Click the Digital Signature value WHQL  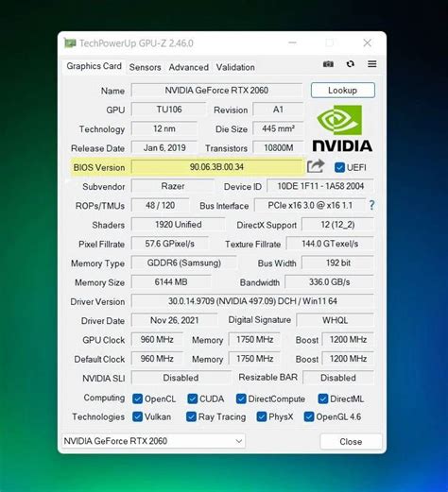[335, 320]
